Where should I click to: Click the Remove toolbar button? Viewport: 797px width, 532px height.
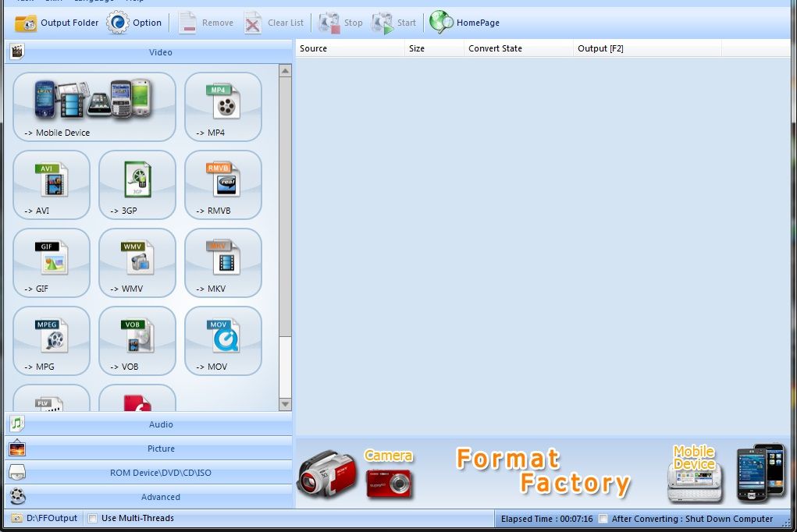pyautogui.click(x=206, y=23)
